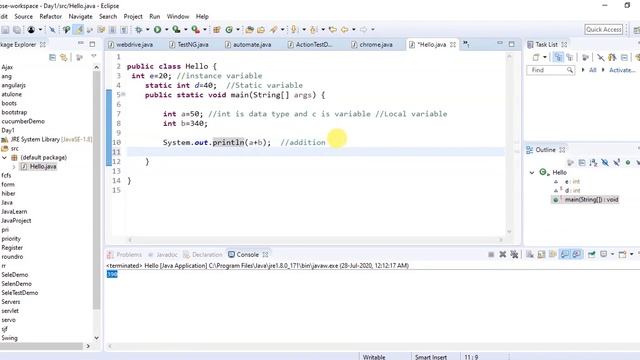Select cucumberDemo project in Package Explorer
Image resolution: width=640 pixels, height=360 pixels.
pyautogui.click(x=23, y=121)
